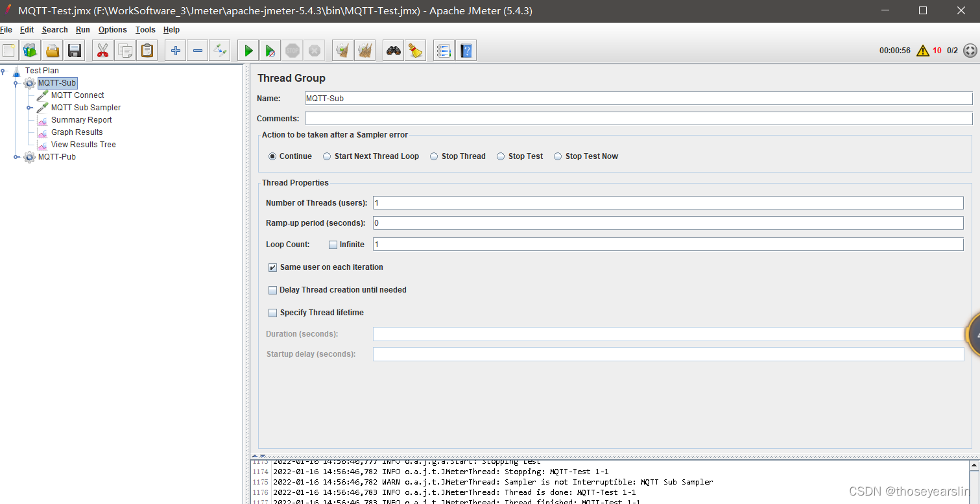This screenshot has height=504, width=980.
Task: Open the Tools menu
Action: [145, 30]
